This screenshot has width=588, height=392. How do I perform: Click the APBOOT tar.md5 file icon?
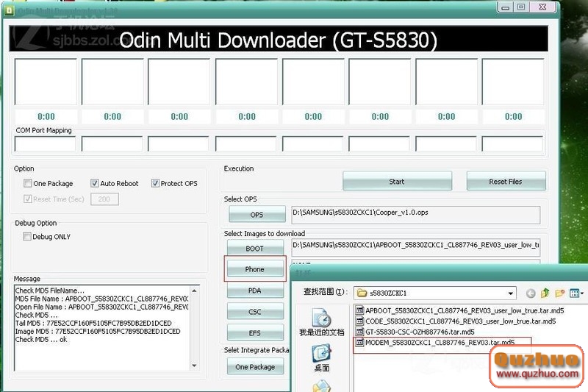359,310
